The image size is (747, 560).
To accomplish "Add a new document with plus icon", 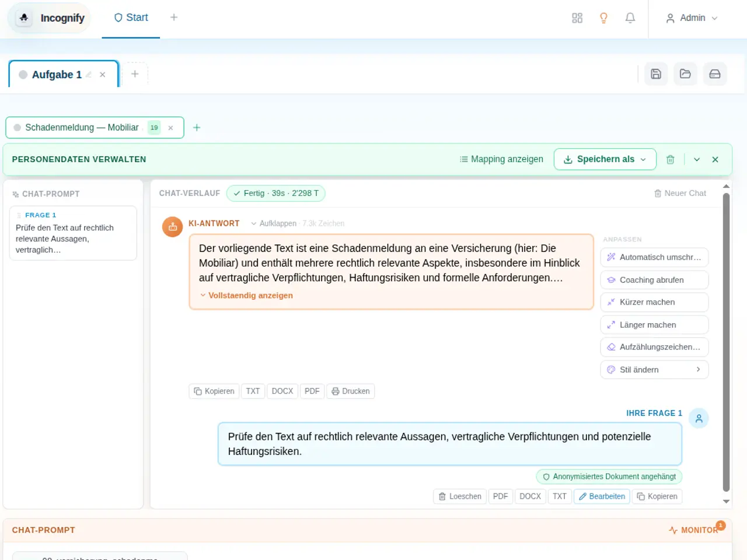I will [197, 128].
